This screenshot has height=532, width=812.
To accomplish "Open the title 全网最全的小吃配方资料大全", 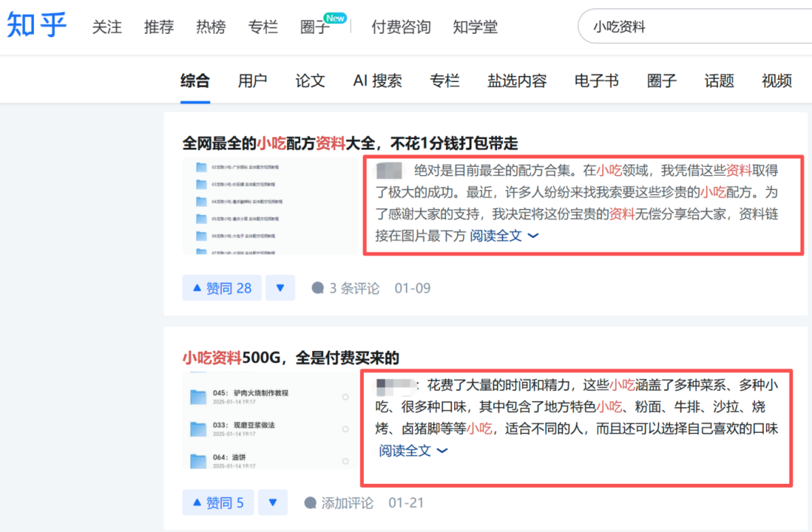I will [x=350, y=143].
